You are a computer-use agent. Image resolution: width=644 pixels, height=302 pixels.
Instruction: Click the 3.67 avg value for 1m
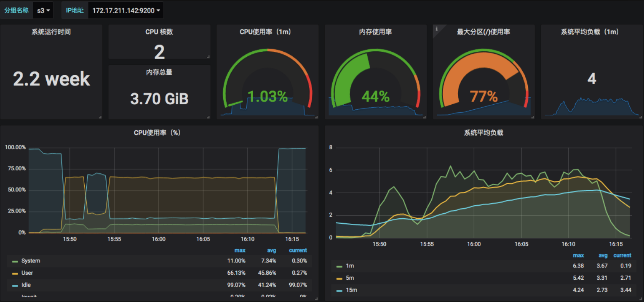tap(602, 266)
